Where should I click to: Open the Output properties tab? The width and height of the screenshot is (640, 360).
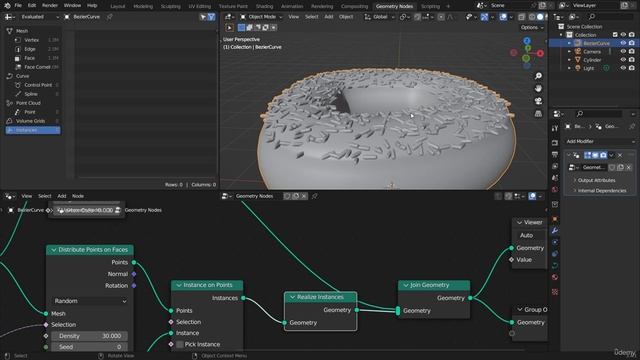[555, 155]
